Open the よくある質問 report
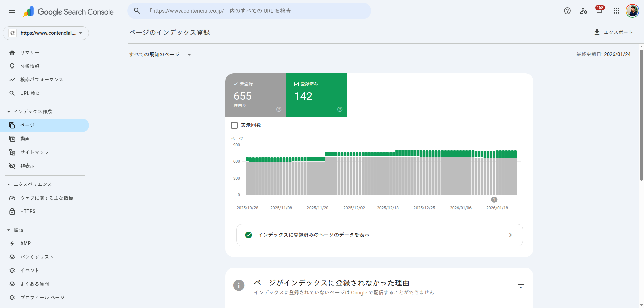Screen dimensions: 644x308 click(x=35, y=284)
